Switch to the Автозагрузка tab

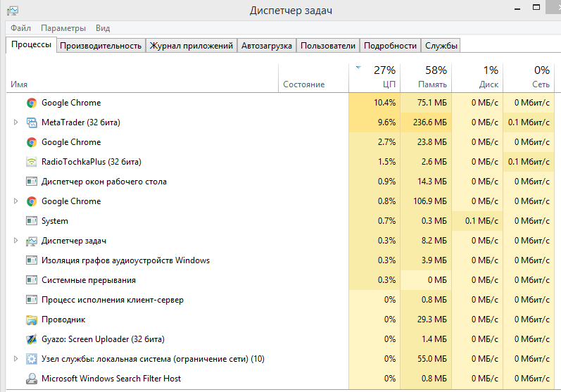pyautogui.click(x=267, y=46)
